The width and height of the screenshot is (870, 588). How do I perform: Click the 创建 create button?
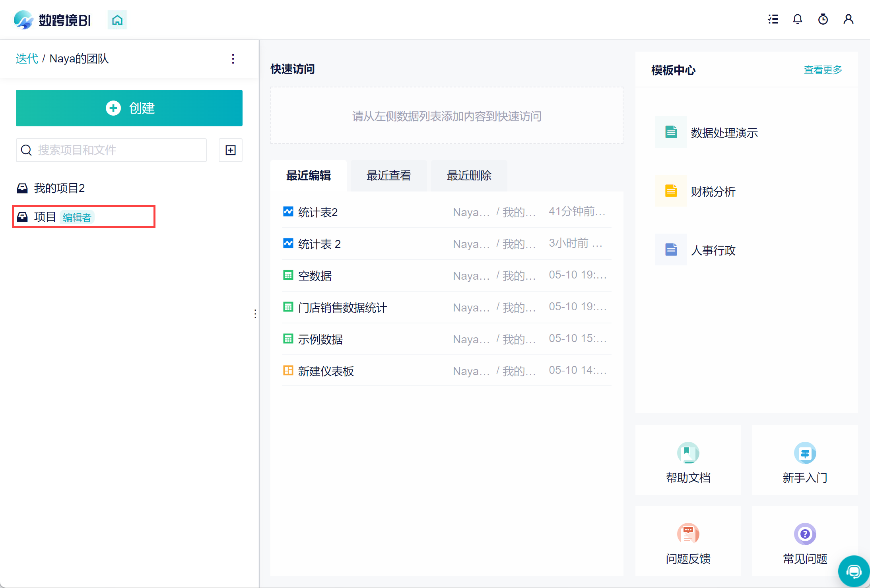tap(129, 108)
